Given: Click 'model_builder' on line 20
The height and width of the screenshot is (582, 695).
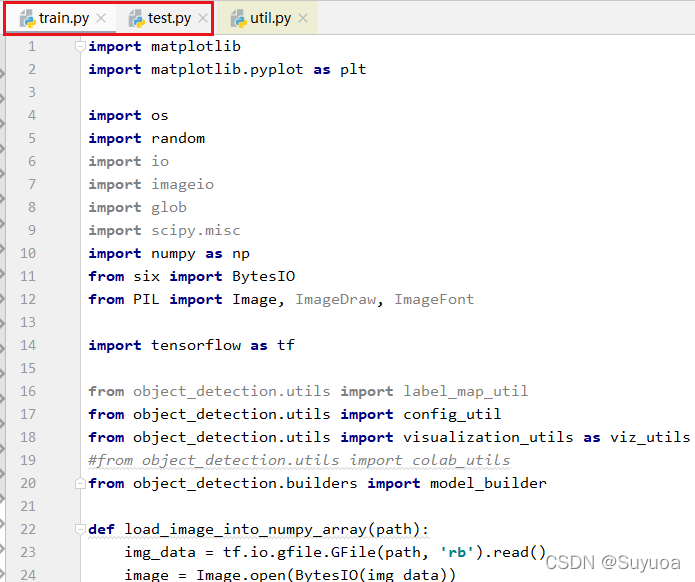Looking at the screenshot, I should pyautogui.click(x=488, y=483).
